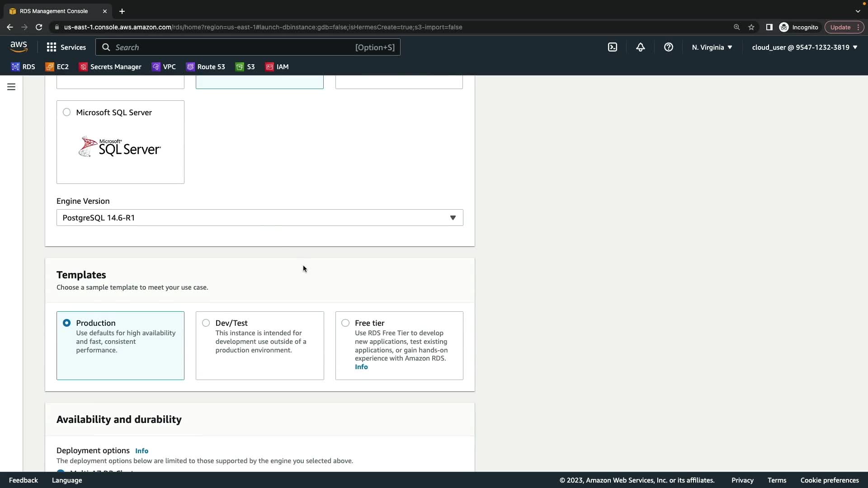Click the help question mark icon
This screenshot has width=868, height=488.
coord(668,47)
